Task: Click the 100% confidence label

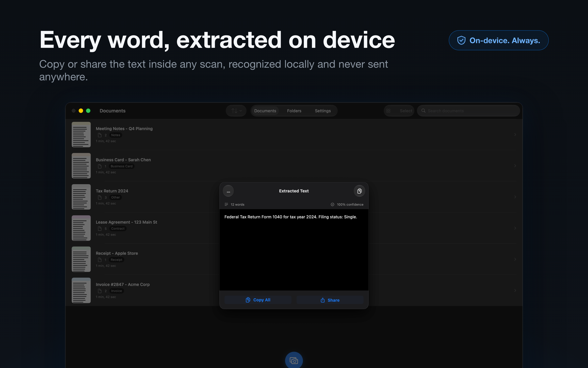Action: point(350,204)
